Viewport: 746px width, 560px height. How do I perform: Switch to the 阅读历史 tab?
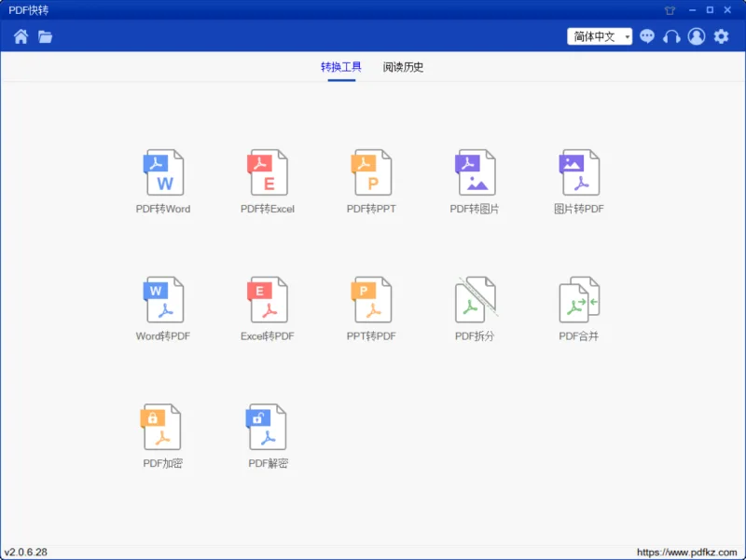tap(403, 67)
